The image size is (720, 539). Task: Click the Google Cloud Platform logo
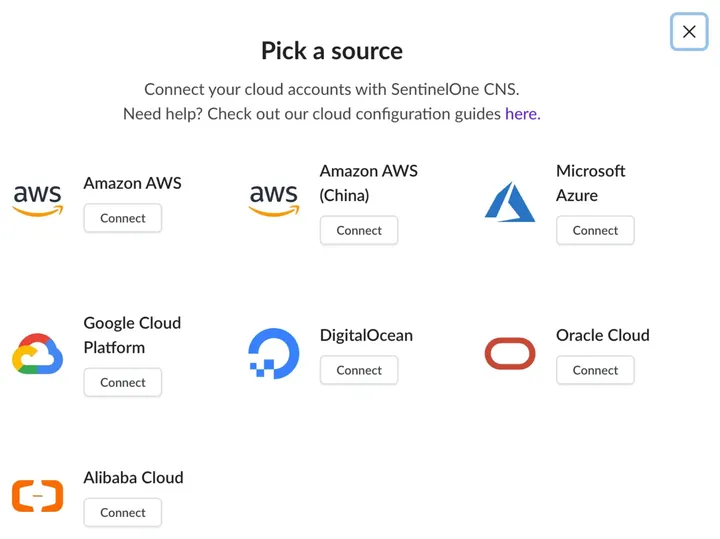click(38, 354)
